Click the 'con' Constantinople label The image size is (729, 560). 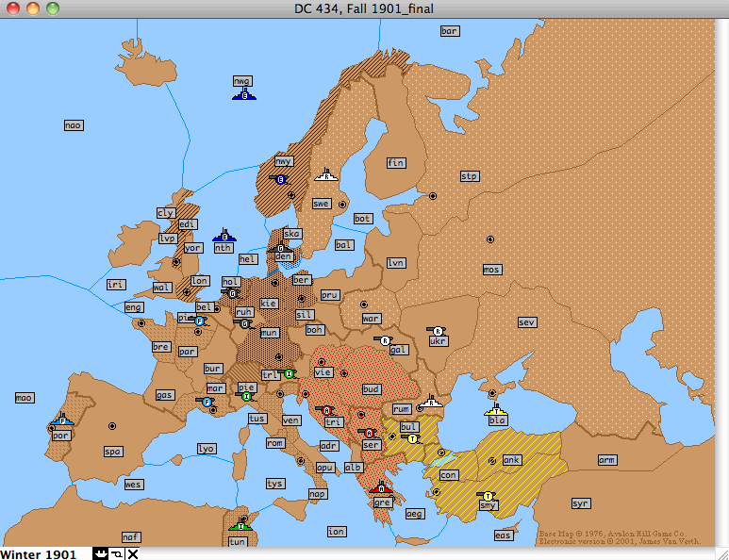pos(449,475)
